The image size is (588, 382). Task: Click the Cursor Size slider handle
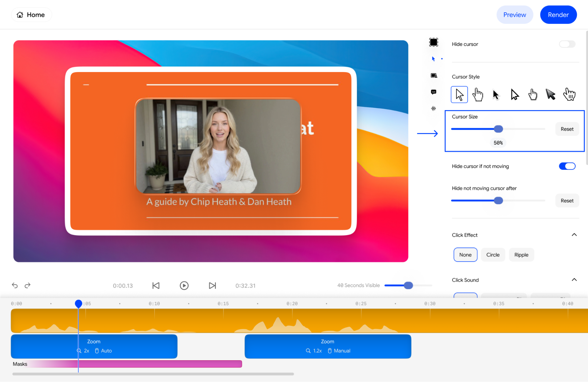click(498, 129)
